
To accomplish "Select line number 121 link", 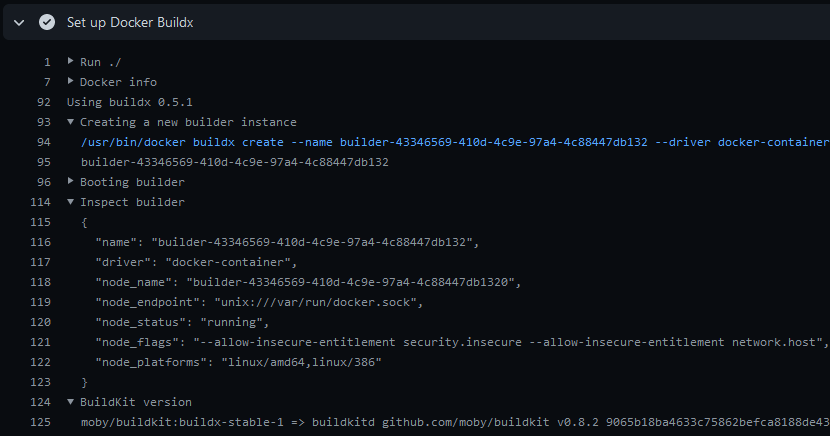I will 40,342.
